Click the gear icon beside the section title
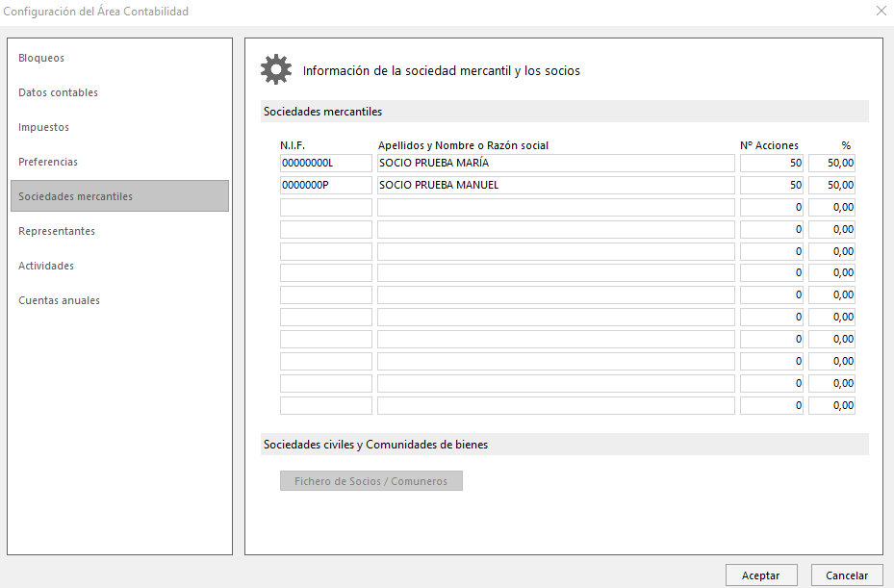 pos(276,69)
